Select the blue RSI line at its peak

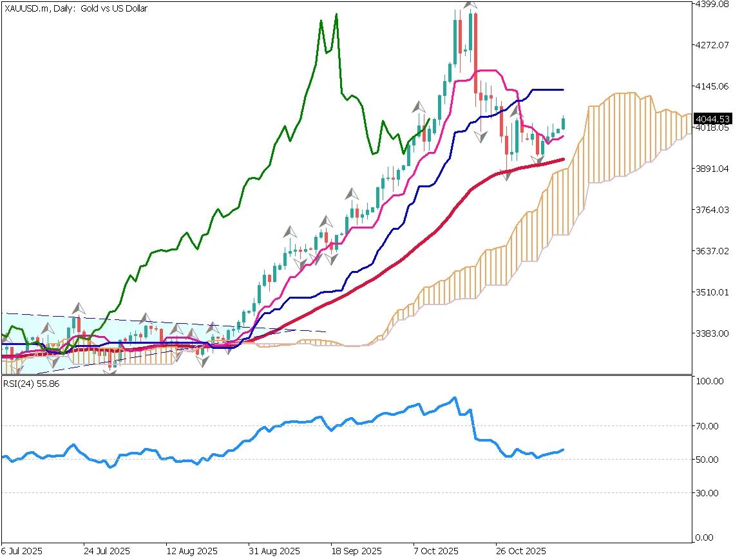click(x=454, y=398)
